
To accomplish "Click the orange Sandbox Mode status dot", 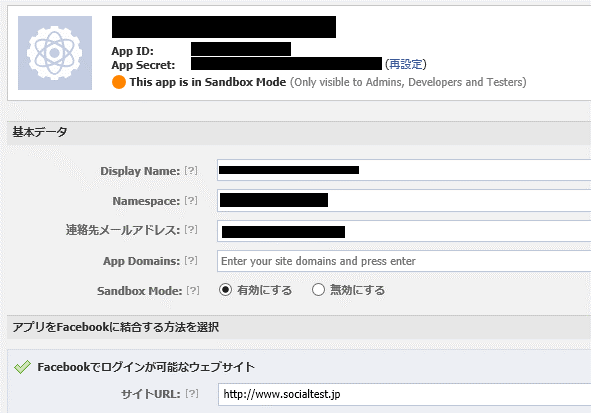I will point(119,82).
